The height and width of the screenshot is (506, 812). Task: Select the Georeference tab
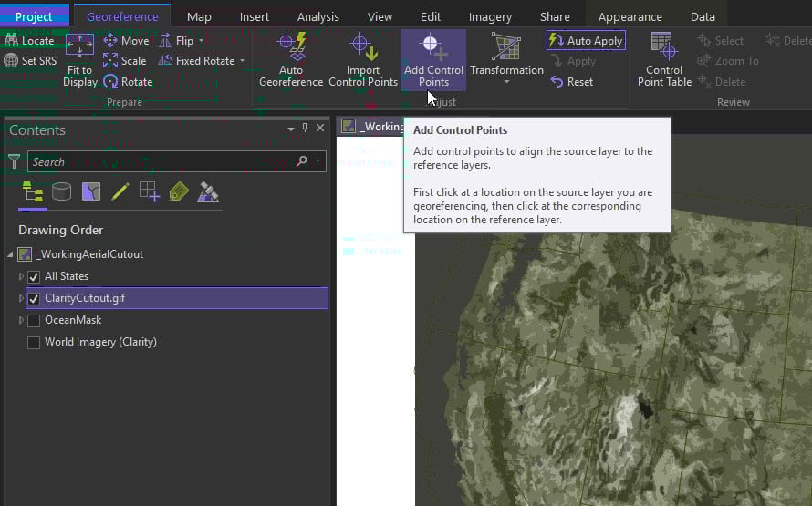tap(122, 16)
